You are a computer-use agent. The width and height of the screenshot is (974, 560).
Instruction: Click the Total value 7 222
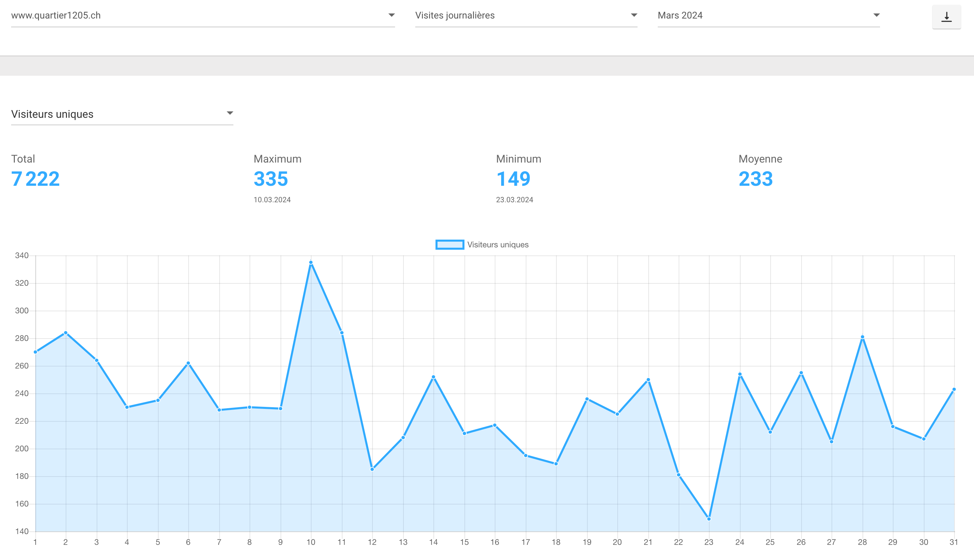click(x=35, y=179)
